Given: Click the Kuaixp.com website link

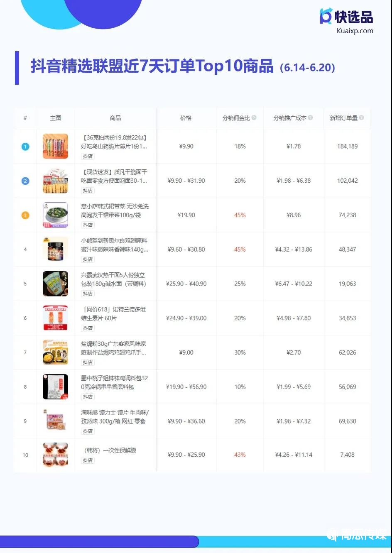Looking at the screenshot, I should pyautogui.click(x=355, y=31).
